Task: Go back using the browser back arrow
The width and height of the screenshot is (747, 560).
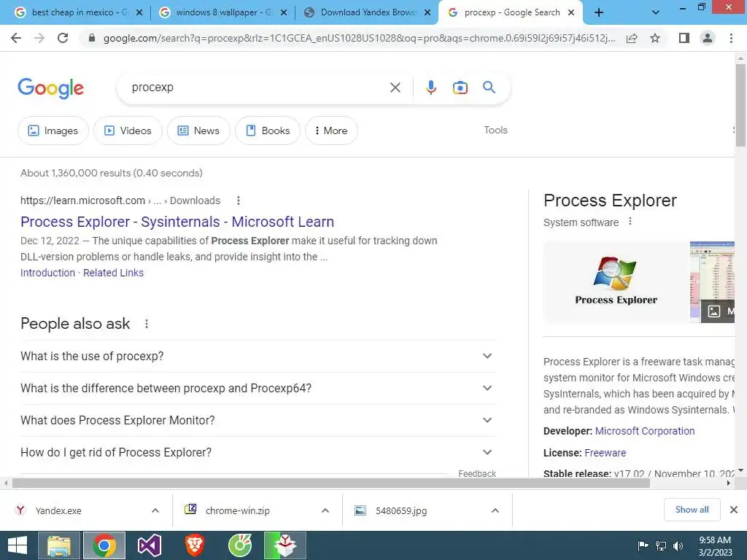Action: pyautogui.click(x=16, y=38)
